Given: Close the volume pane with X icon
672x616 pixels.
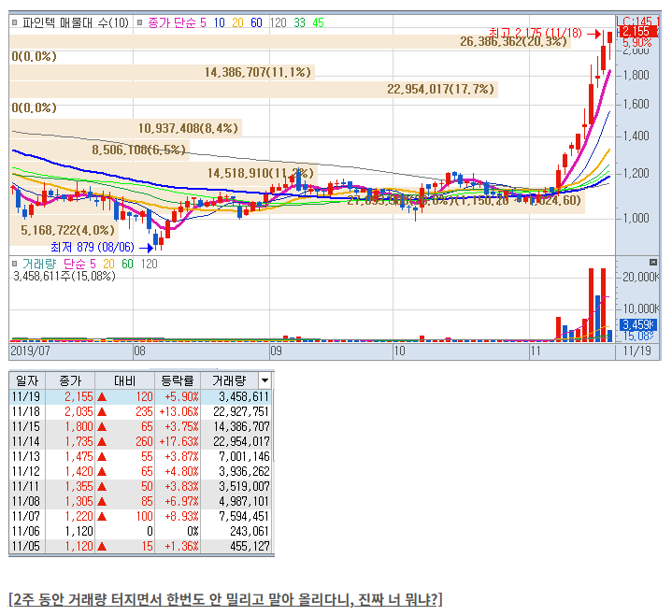Looking at the screenshot, I should pyautogui.click(x=652, y=262).
